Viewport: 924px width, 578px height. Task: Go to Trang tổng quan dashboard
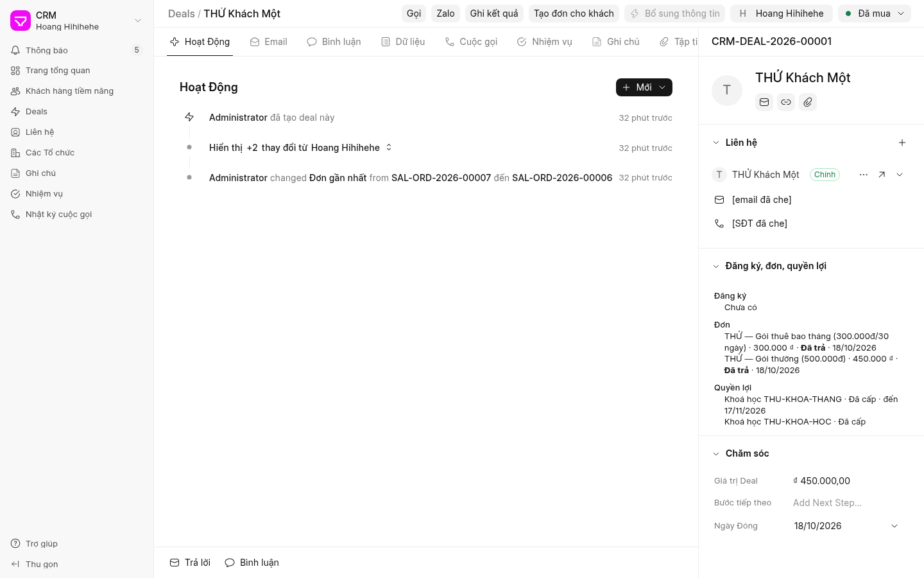(76, 71)
